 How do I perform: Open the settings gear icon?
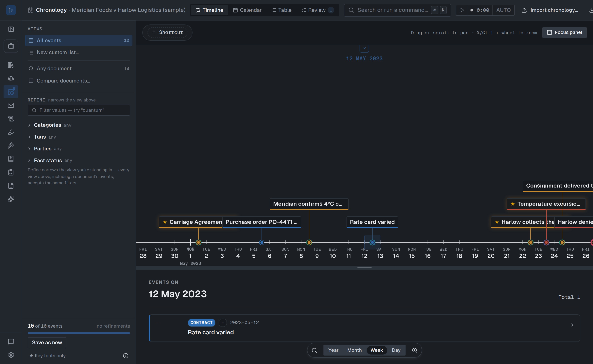11,355
